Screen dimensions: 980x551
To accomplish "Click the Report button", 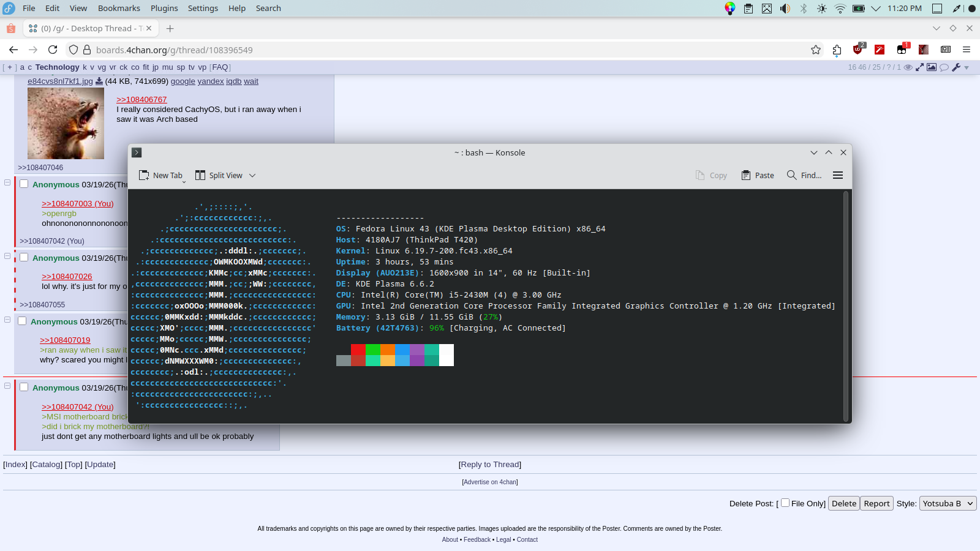I will (x=876, y=503).
